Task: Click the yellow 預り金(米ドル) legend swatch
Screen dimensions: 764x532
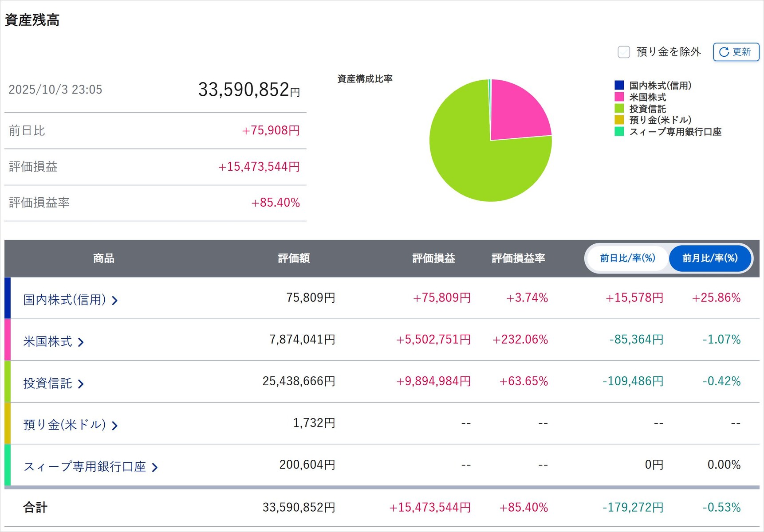Action: point(619,120)
